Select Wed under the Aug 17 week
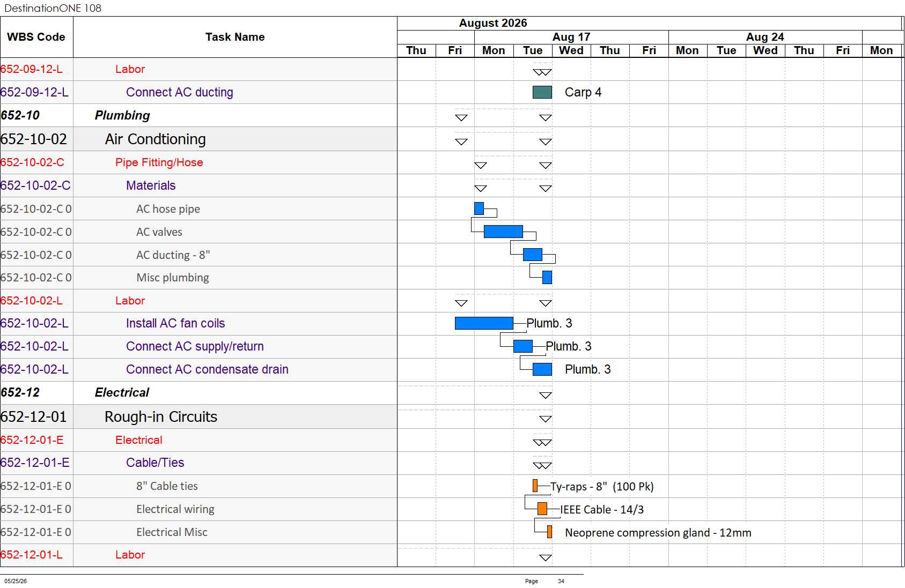Image resolution: width=905 pixels, height=588 pixels. point(571,50)
